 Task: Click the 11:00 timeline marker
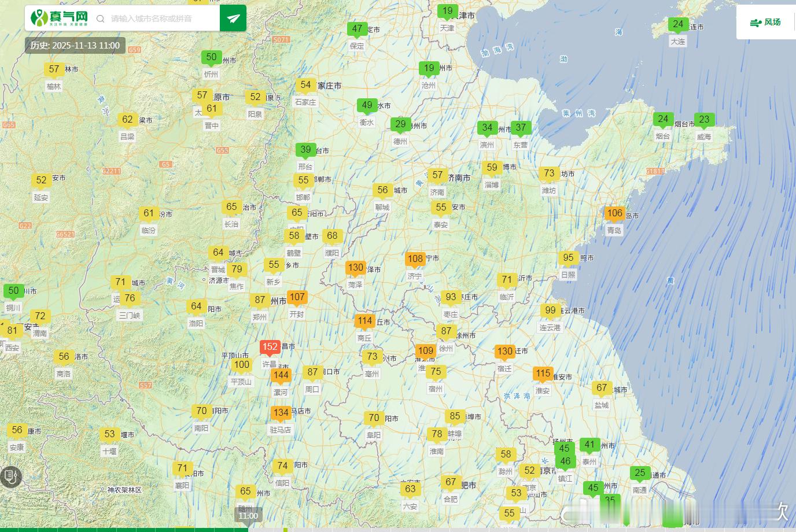tap(248, 515)
